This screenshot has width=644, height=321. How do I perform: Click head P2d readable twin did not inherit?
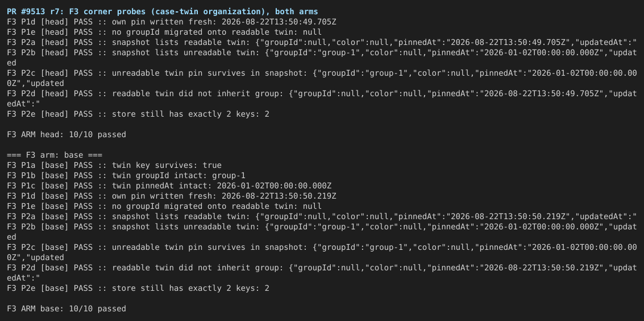coord(322,98)
